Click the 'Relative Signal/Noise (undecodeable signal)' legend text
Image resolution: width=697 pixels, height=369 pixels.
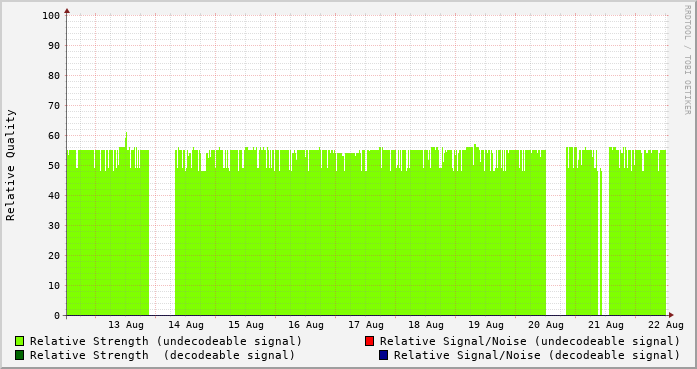[530, 341]
